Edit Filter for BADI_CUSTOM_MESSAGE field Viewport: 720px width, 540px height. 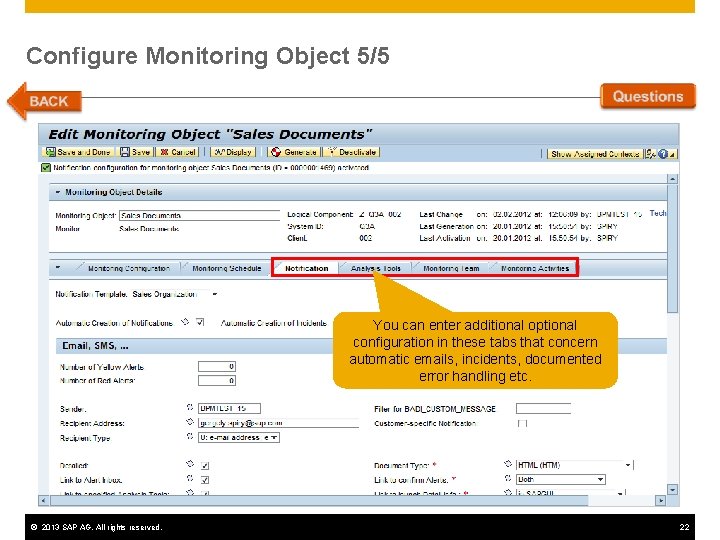click(x=543, y=408)
